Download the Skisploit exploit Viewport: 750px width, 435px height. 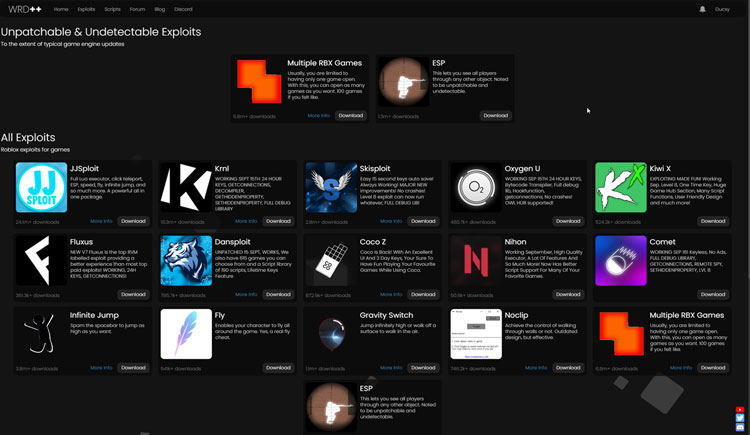click(x=423, y=221)
